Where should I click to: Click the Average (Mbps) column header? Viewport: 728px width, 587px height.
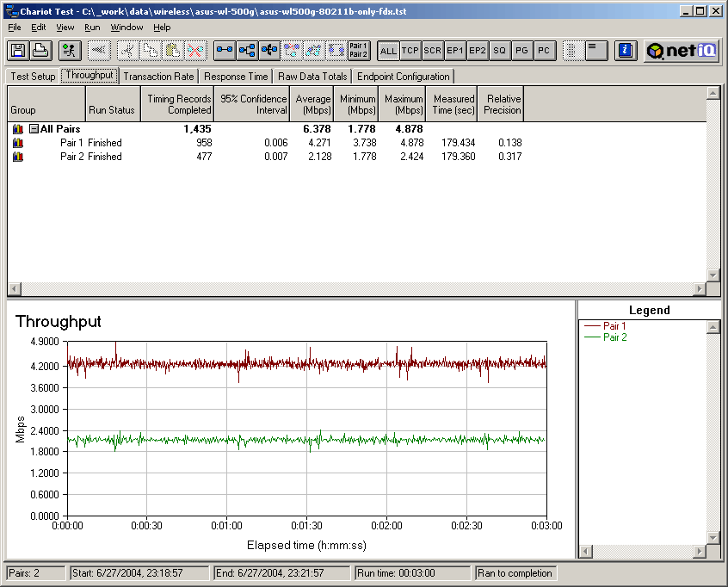[312, 105]
